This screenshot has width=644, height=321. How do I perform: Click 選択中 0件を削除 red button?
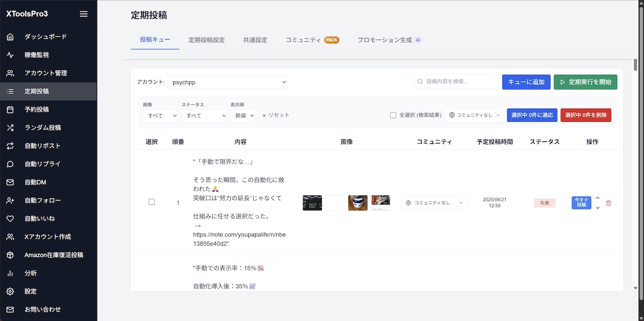[x=586, y=115]
